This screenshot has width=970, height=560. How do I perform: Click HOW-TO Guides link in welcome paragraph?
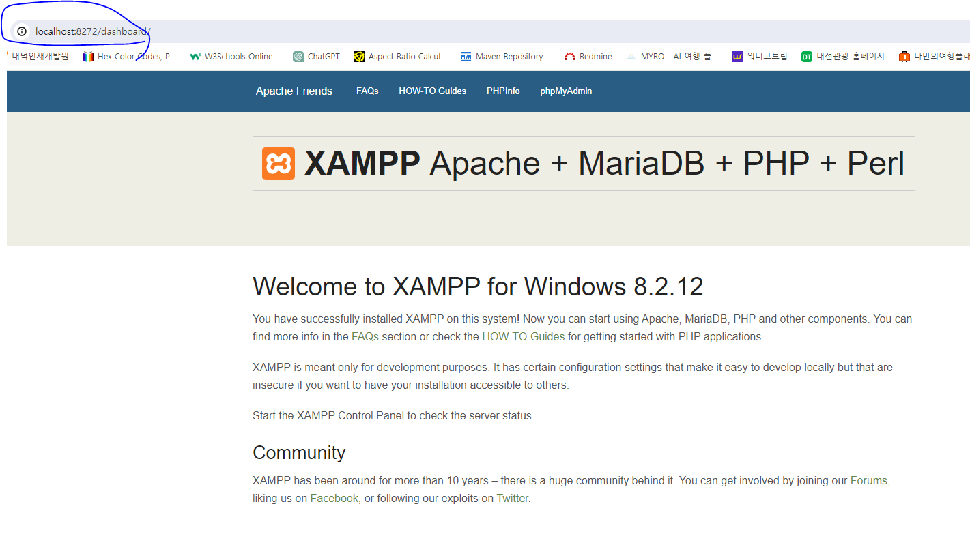524,336
